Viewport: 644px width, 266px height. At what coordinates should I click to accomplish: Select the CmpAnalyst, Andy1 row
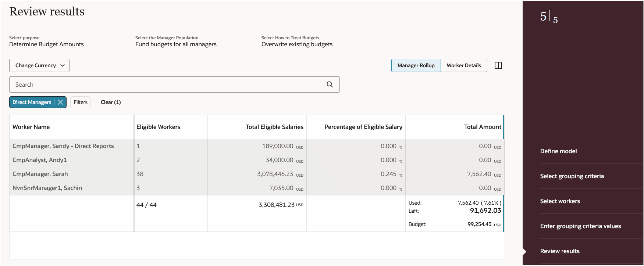tap(40, 160)
